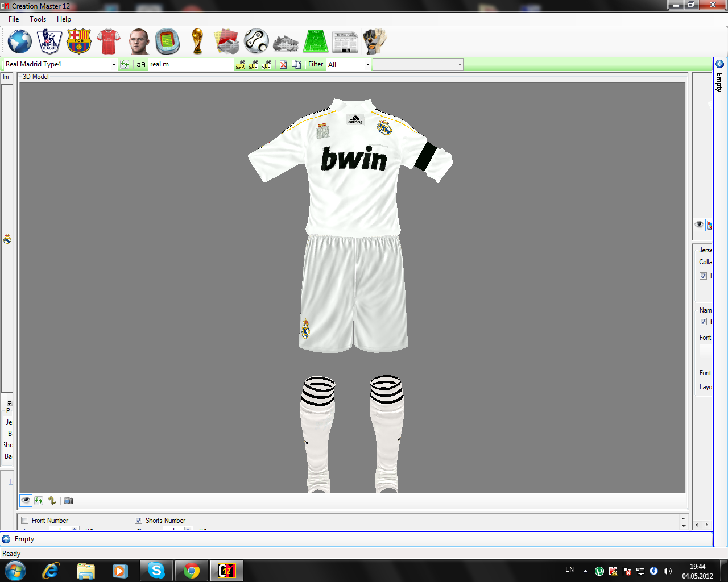This screenshot has height=582, width=728.
Task: Toggle the aA case-sensitive search button
Action: point(141,65)
